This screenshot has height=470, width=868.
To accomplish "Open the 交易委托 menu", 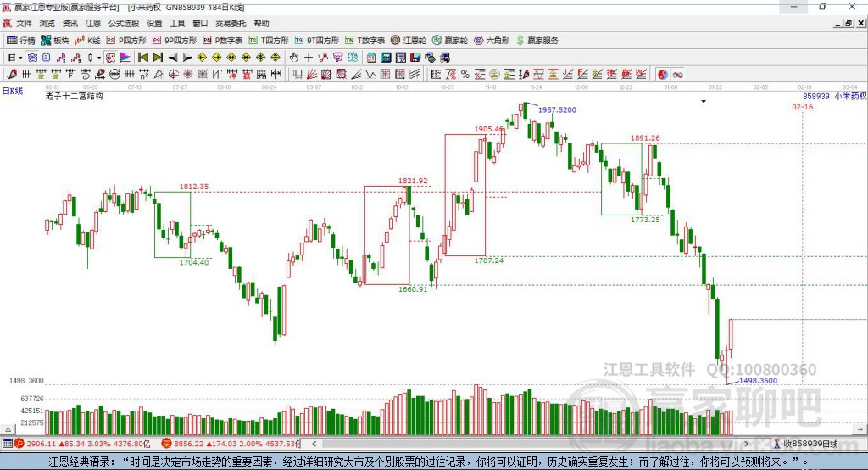I will 231,23.
